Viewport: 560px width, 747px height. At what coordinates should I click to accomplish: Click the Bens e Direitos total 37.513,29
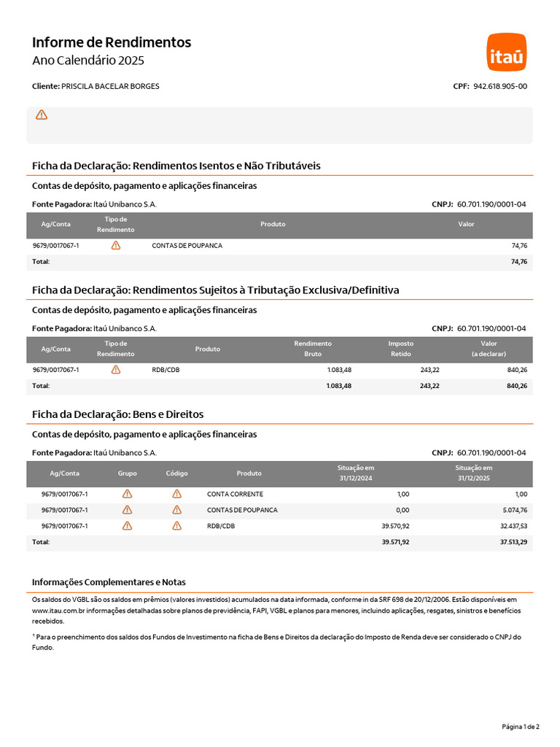pyautogui.click(x=513, y=542)
